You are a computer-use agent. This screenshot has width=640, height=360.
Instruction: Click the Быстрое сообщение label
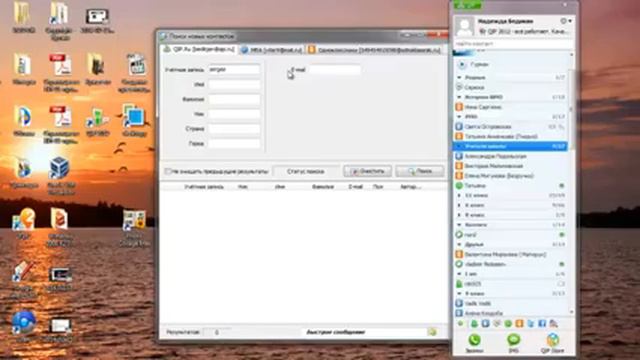point(336,332)
